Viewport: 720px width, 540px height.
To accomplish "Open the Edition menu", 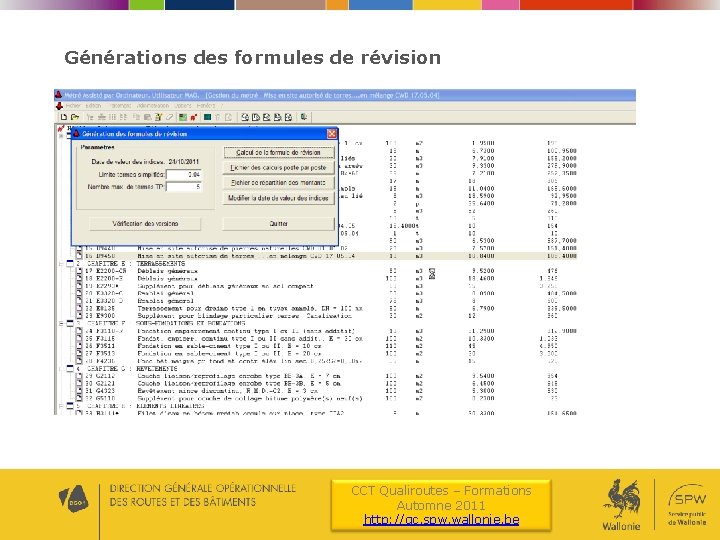I will point(93,106).
